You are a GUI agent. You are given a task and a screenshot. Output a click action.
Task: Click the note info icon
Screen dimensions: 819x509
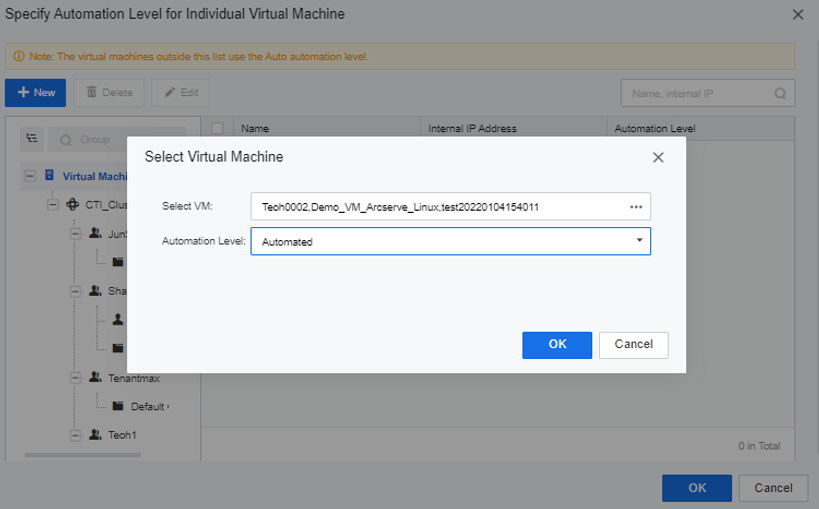(x=19, y=56)
